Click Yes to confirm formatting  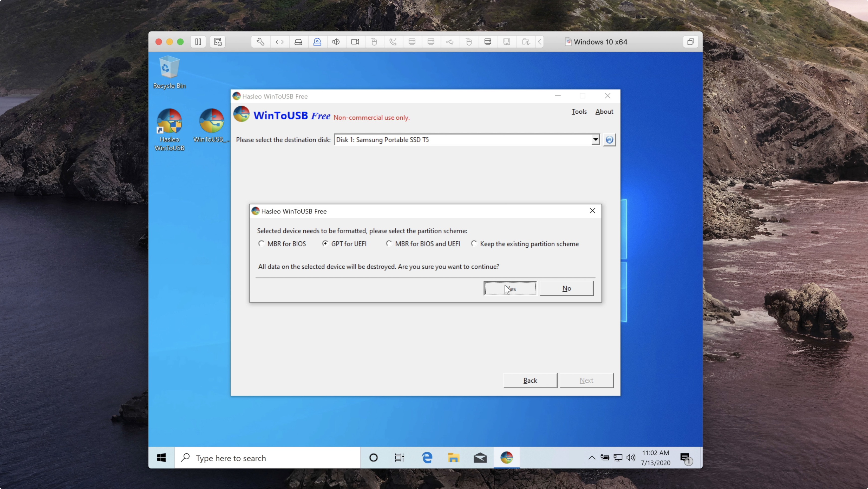(x=510, y=288)
